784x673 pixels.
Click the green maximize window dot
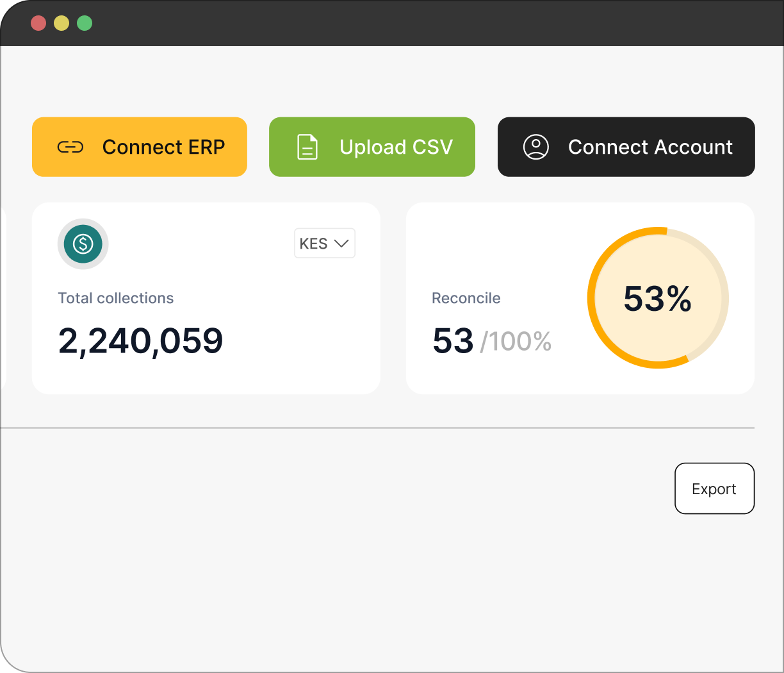(85, 24)
